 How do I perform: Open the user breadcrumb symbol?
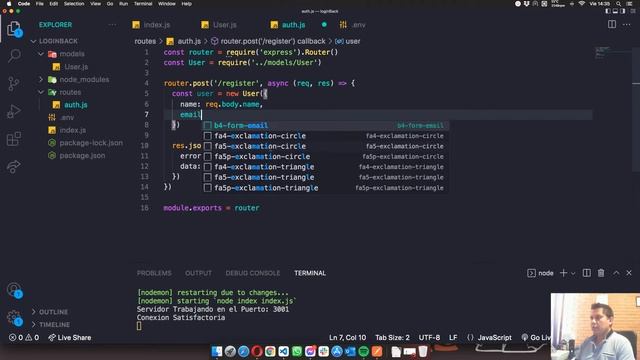pos(348,41)
